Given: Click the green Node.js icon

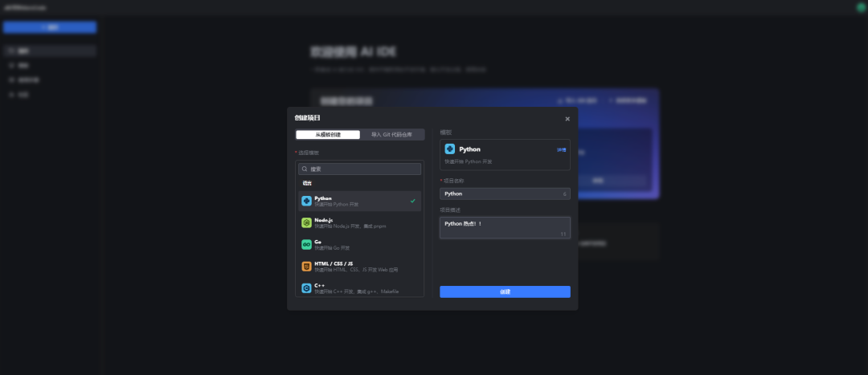Looking at the screenshot, I should (306, 222).
